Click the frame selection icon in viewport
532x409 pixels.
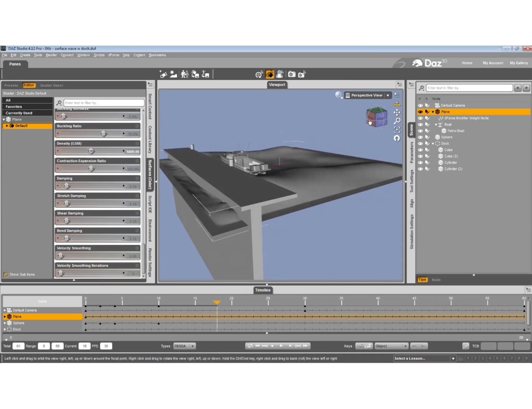397,130
